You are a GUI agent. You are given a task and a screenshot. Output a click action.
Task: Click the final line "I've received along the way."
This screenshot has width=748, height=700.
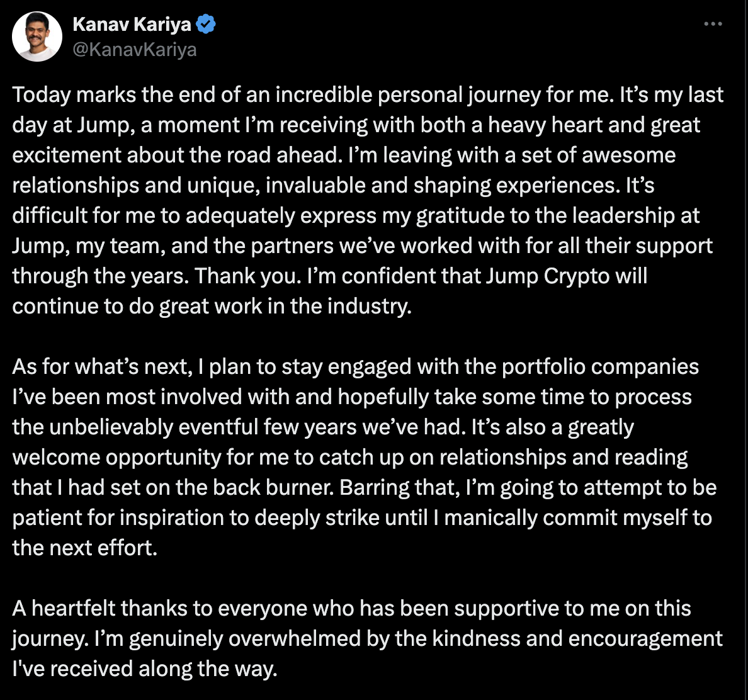click(145, 669)
